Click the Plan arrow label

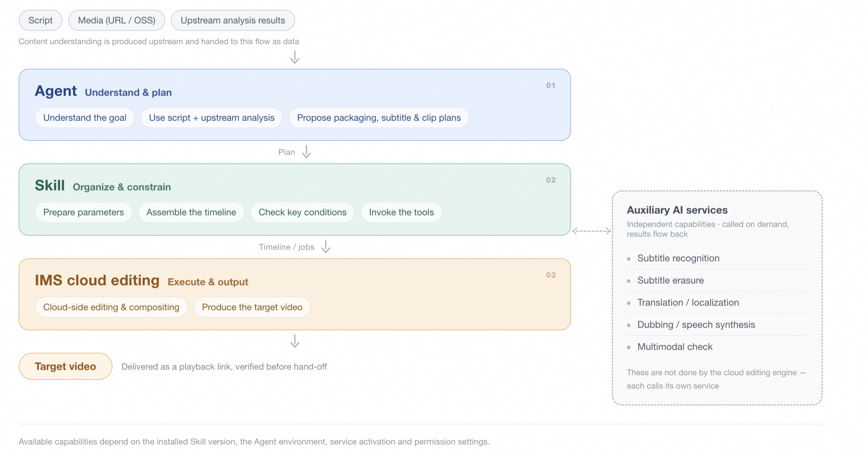click(287, 152)
